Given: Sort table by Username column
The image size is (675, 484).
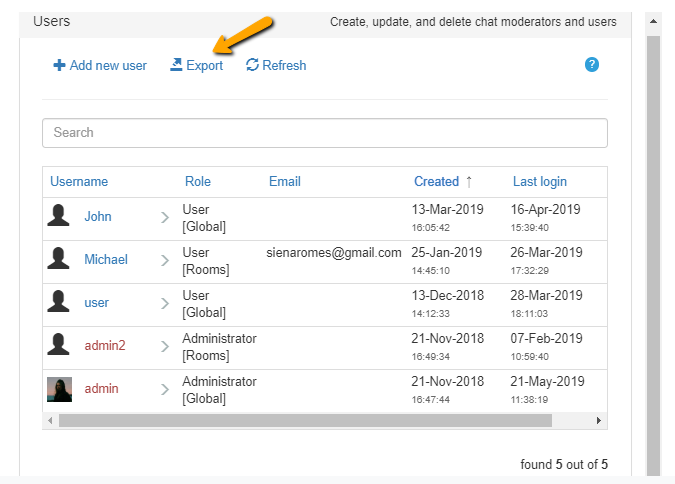Looking at the screenshot, I should click(x=79, y=182).
